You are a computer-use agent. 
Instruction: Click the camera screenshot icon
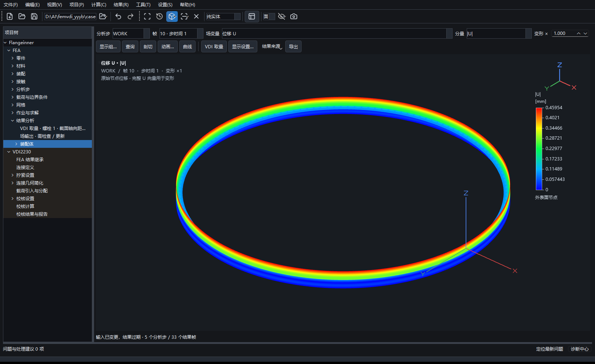coord(294,16)
